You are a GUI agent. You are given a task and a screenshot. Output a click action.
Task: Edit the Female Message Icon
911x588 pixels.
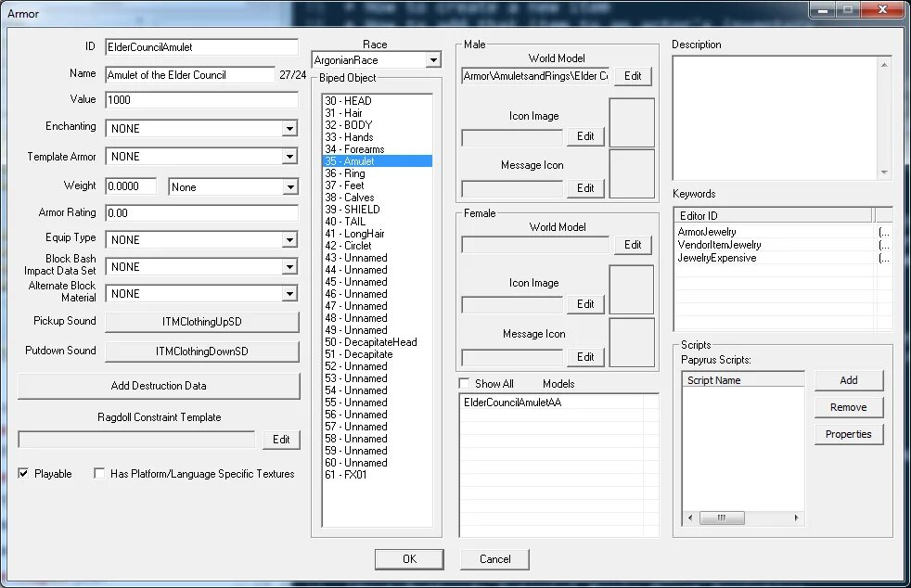tap(585, 357)
